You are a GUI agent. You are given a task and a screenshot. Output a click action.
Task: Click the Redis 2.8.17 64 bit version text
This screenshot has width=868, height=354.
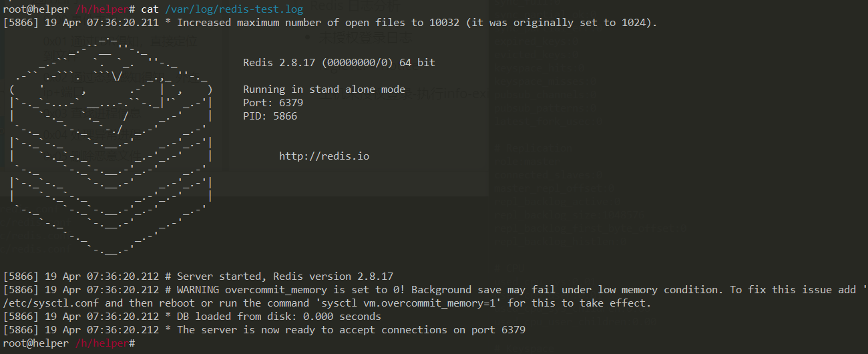[339, 63]
